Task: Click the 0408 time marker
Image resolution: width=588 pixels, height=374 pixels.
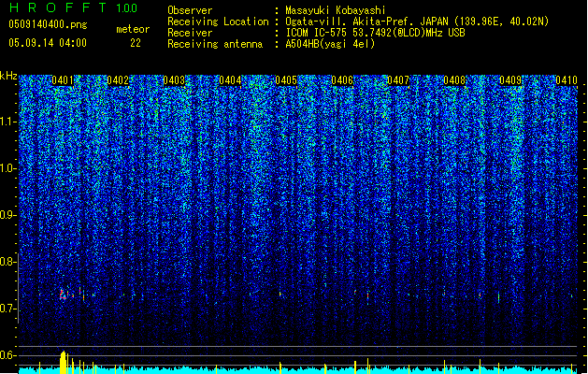Action: point(454,80)
